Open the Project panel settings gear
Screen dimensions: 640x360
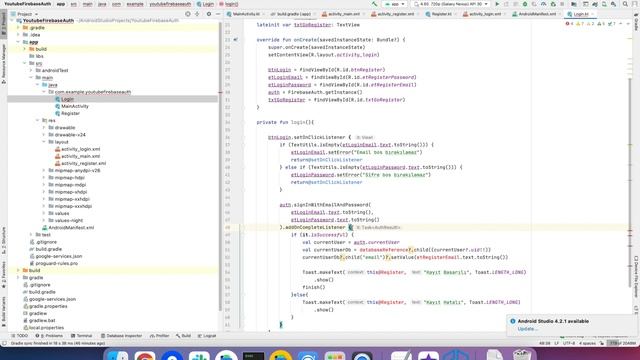click(x=209, y=14)
